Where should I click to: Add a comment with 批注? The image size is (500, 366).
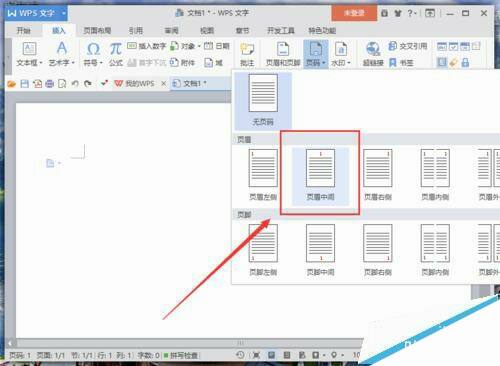(x=247, y=54)
